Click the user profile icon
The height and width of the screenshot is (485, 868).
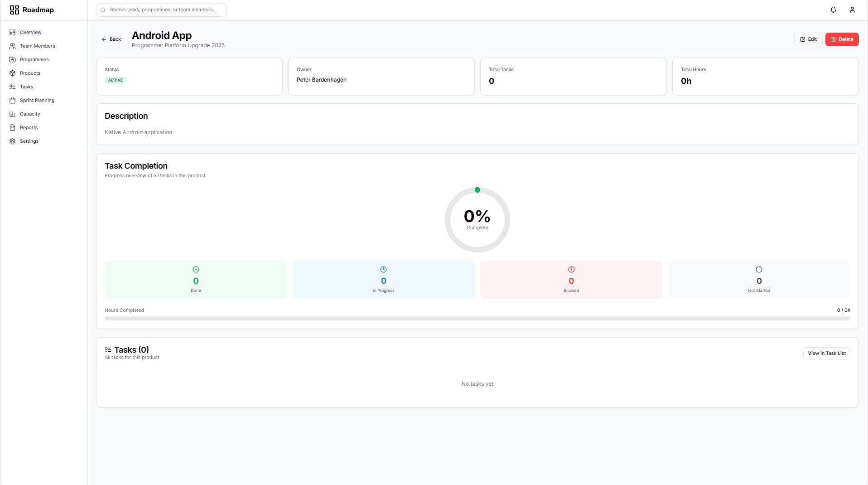(x=852, y=10)
